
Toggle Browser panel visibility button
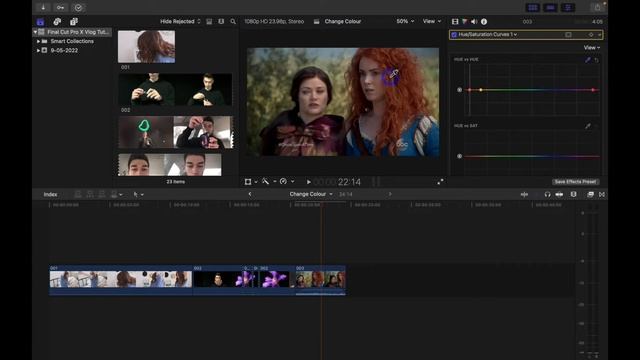point(533,7)
